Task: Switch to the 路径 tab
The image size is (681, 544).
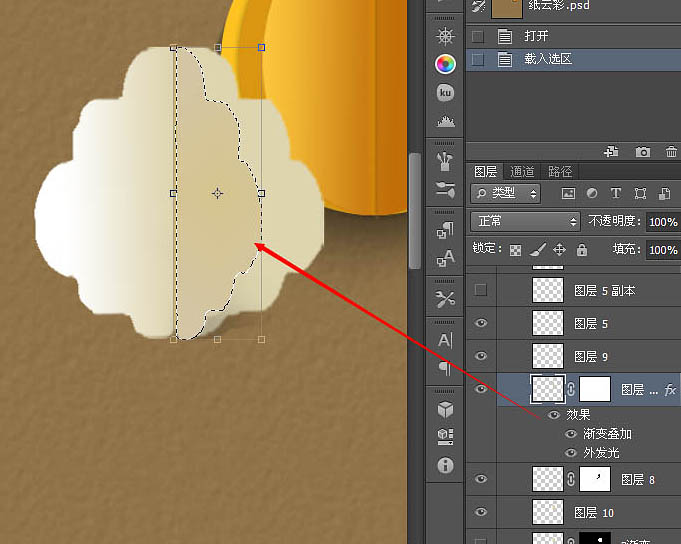Action: click(x=559, y=172)
